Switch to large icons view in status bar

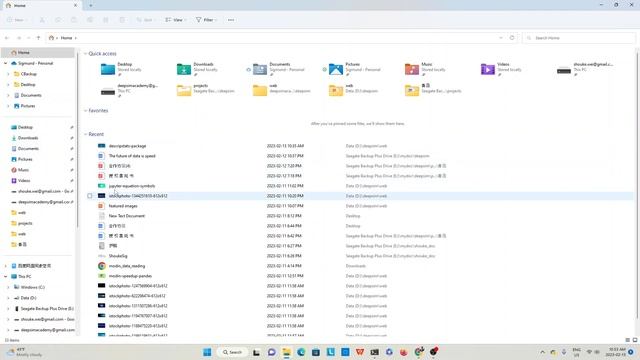coord(635,340)
